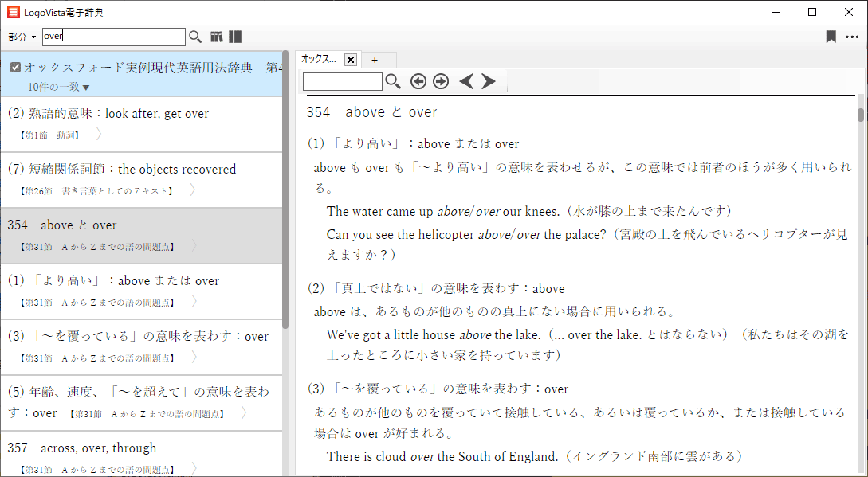
Task: Click the in-page search text field
Action: (x=343, y=81)
